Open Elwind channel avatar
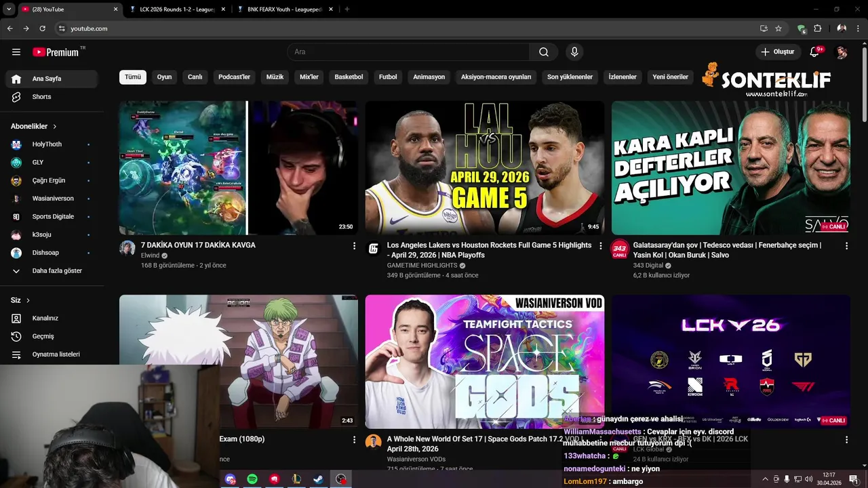The height and width of the screenshot is (488, 868). tap(127, 248)
